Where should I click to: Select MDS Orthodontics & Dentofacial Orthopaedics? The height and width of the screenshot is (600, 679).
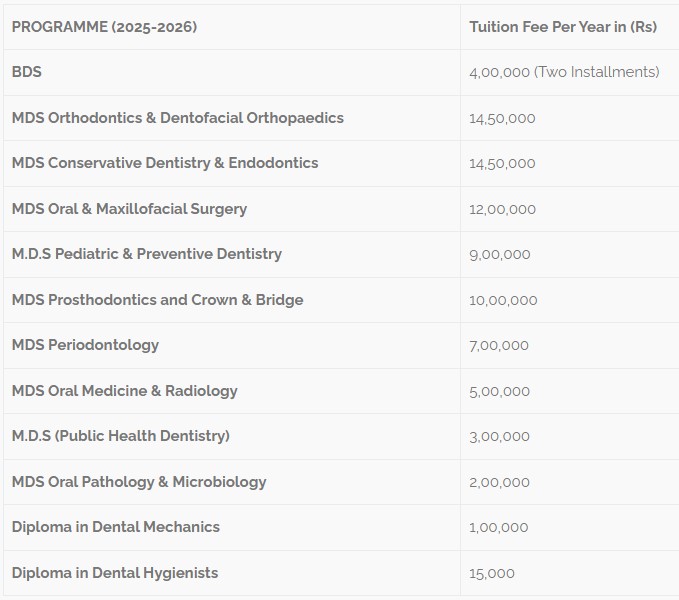pyautogui.click(x=178, y=118)
